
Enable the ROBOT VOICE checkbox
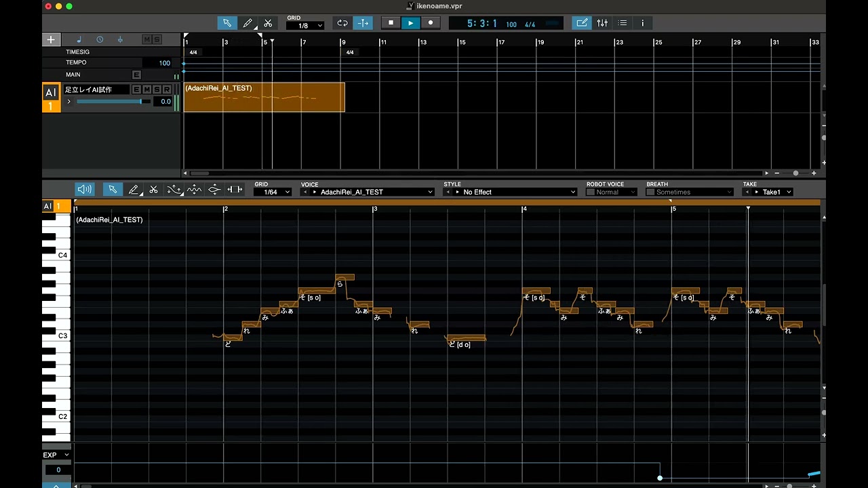pos(591,192)
